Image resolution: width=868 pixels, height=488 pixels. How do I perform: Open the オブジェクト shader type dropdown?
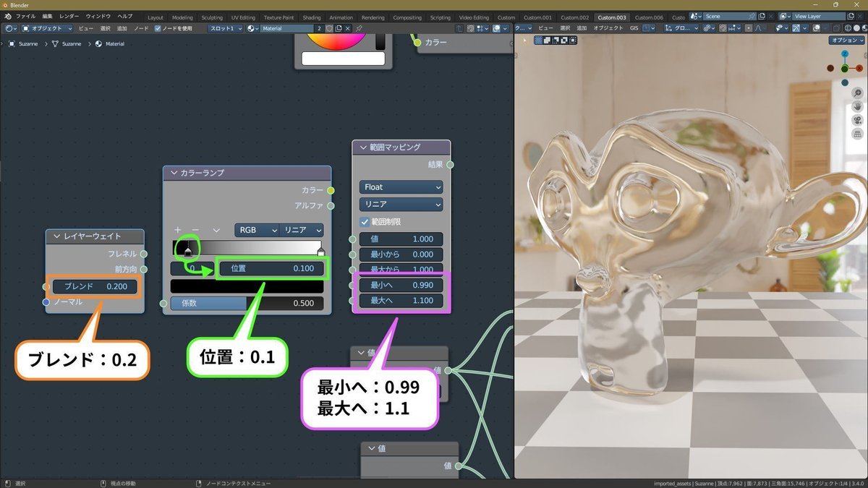(47, 28)
